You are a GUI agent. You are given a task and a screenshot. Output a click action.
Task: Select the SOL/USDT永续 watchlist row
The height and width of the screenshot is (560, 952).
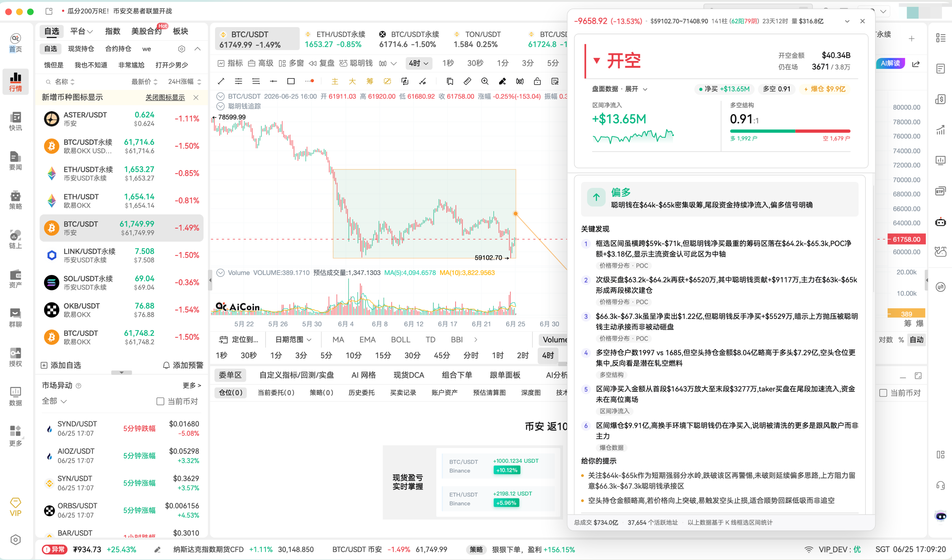click(x=121, y=282)
